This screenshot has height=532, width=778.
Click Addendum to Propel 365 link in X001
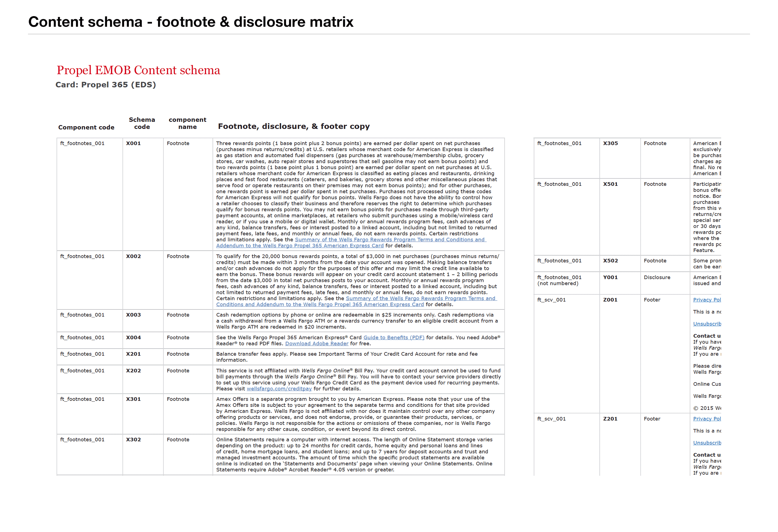pyautogui.click(x=300, y=246)
